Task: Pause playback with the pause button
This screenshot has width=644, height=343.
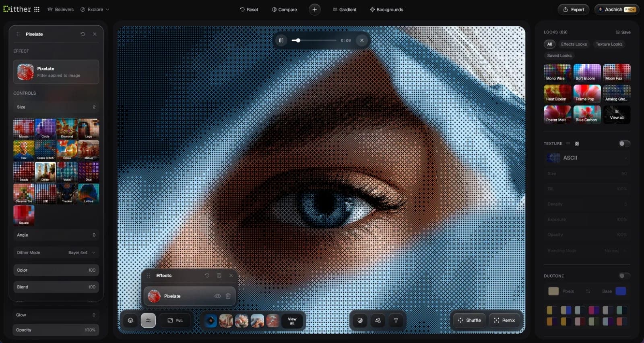Action: point(281,40)
